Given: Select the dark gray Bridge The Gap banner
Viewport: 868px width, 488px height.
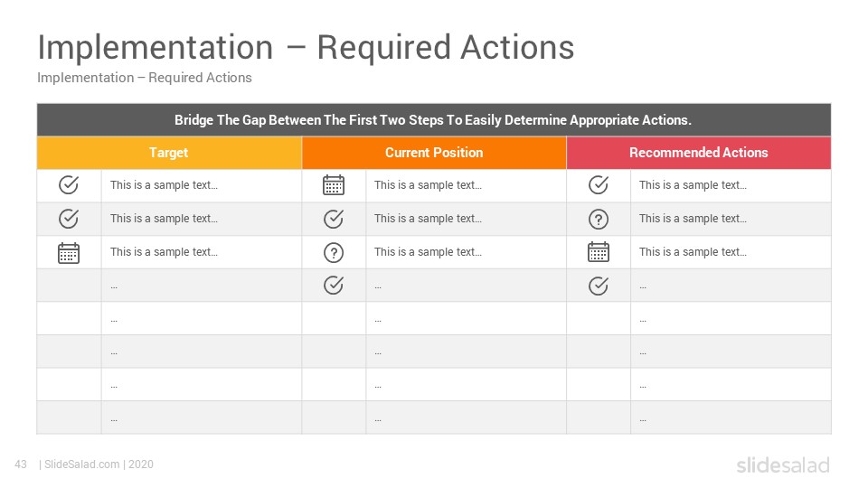Looking at the screenshot, I should 434,120.
